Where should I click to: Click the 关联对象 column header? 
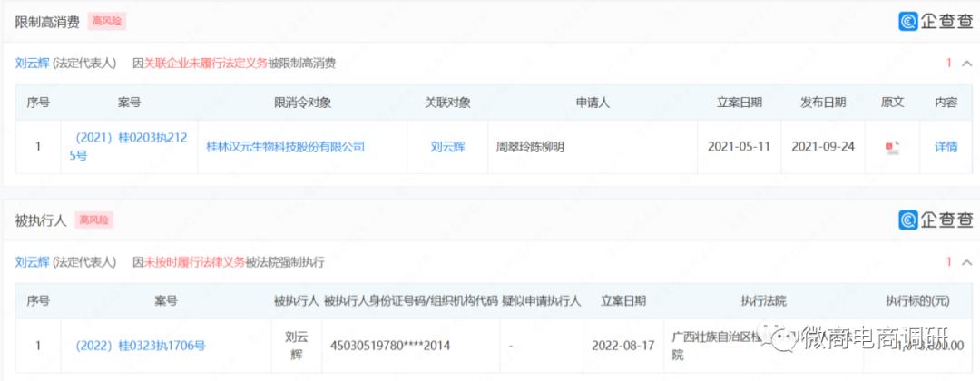coord(447,103)
